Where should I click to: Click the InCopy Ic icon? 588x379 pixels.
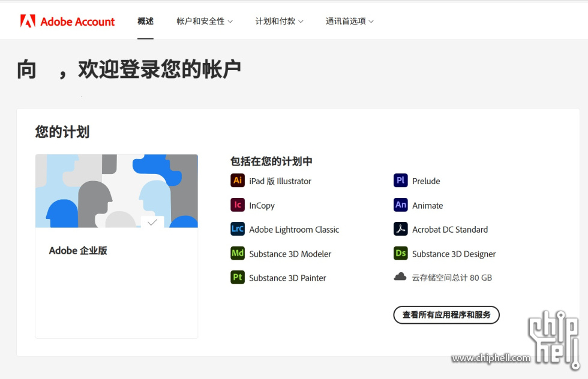238,204
